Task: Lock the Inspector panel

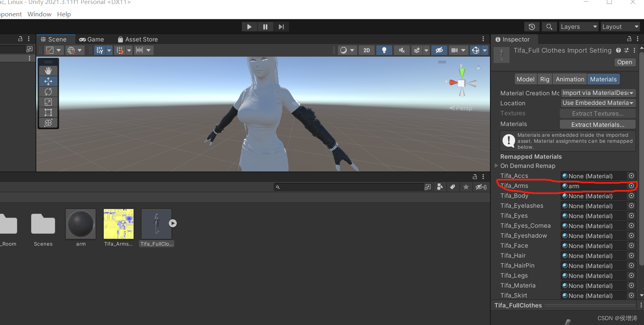Action: click(629, 39)
